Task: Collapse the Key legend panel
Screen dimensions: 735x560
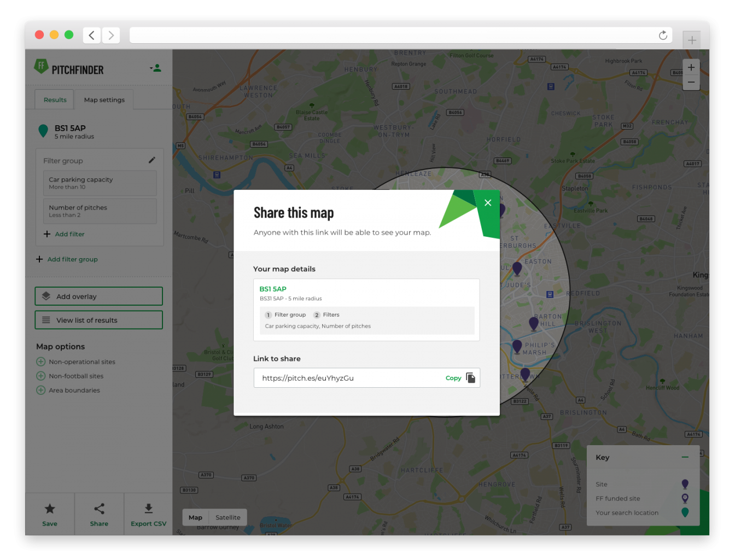Action: tap(686, 457)
